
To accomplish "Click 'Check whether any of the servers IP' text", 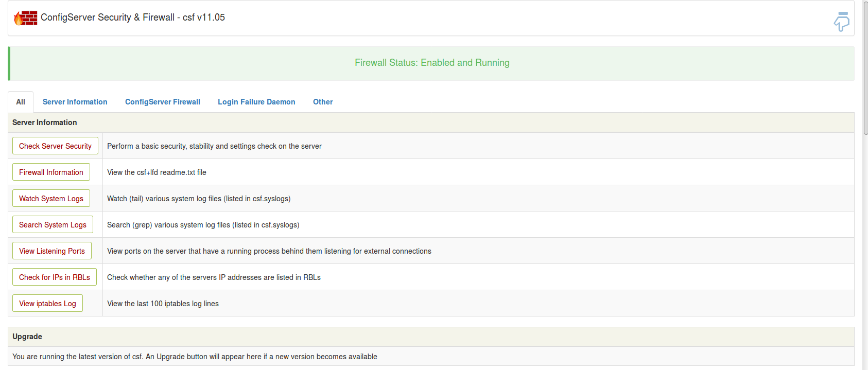I will point(214,277).
